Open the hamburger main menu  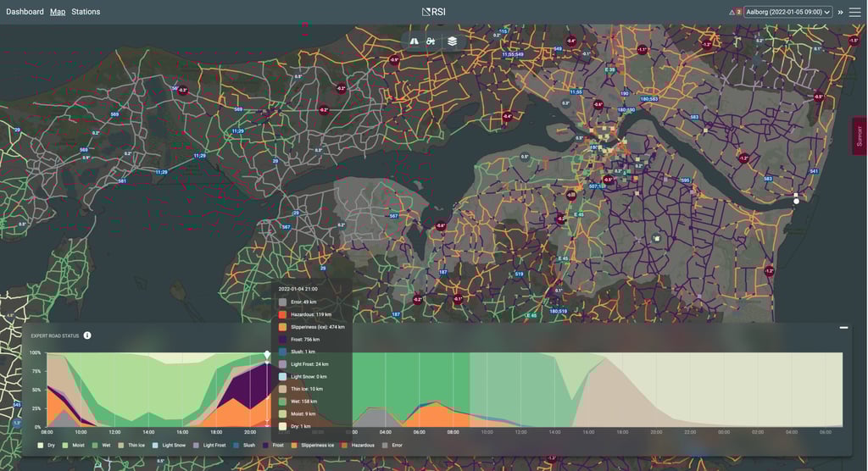[855, 12]
